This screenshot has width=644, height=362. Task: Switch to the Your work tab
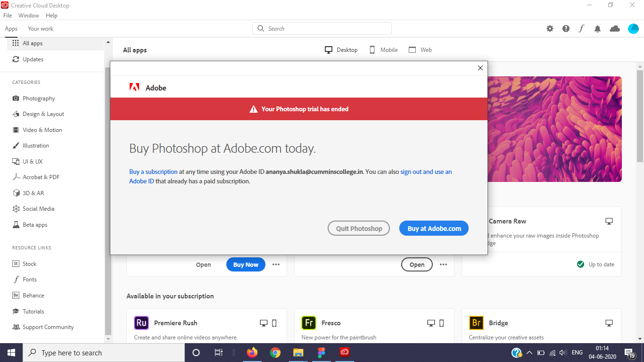40,28
